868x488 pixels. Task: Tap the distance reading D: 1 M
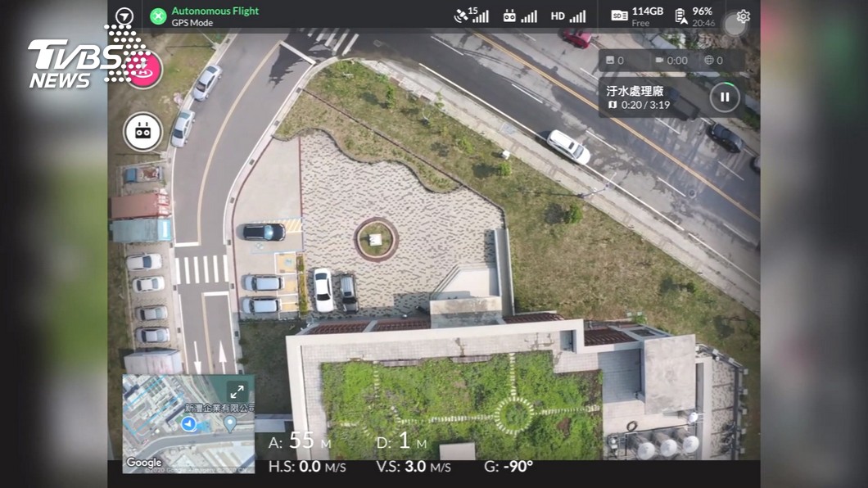pos(401,441)
